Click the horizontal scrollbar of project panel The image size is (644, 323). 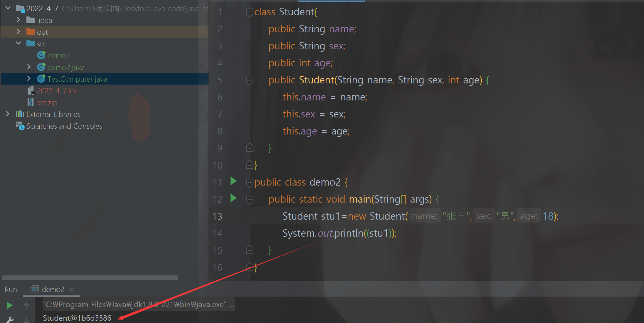[90, 277]
